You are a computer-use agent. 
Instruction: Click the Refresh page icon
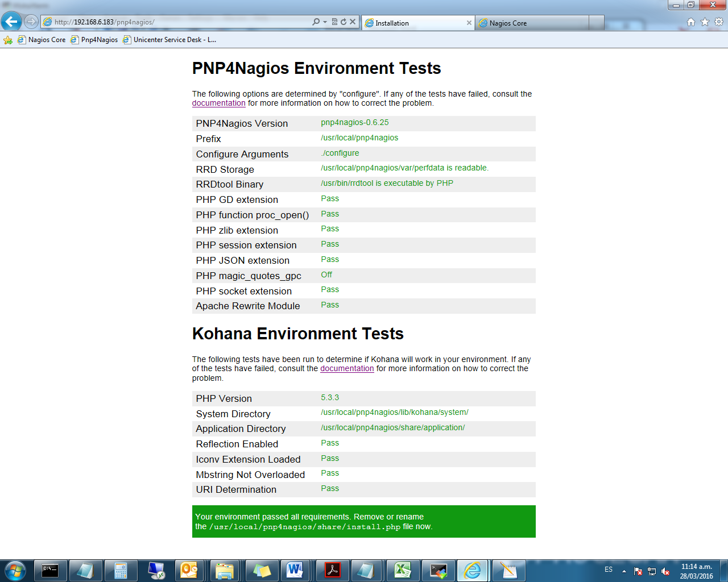pos(344,22)
